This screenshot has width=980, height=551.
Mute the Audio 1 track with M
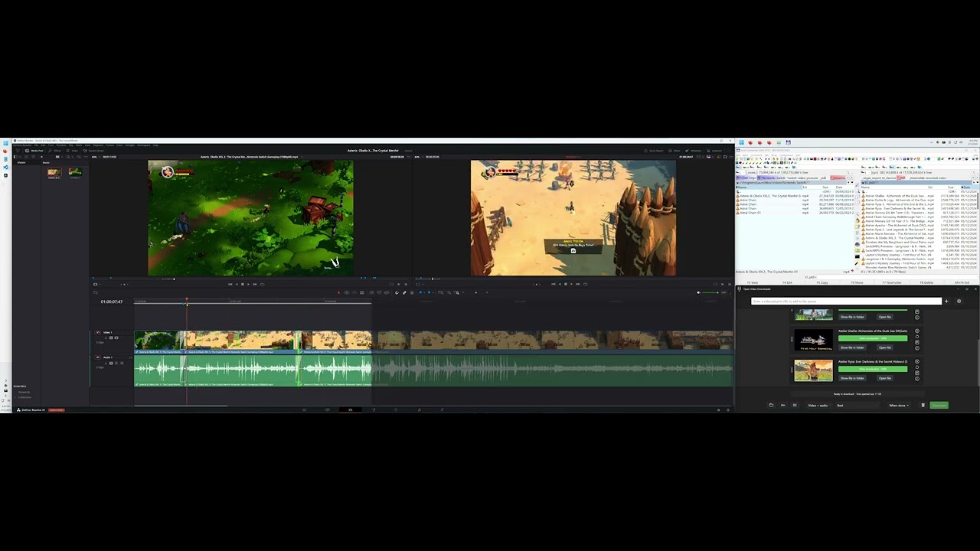pos(122,363)
